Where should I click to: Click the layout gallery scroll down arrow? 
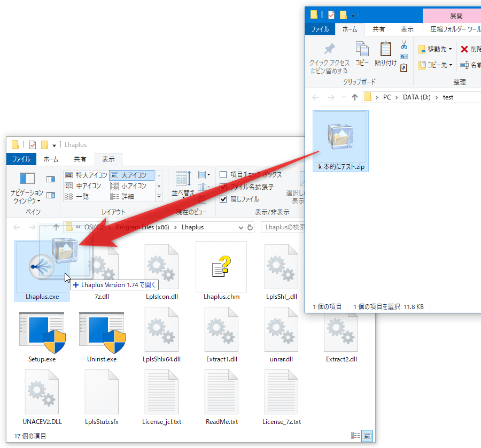[159, 186]
